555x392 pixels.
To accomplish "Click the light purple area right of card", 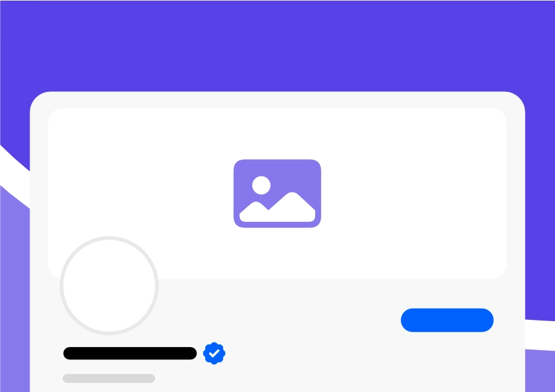I will click(540, 372).
